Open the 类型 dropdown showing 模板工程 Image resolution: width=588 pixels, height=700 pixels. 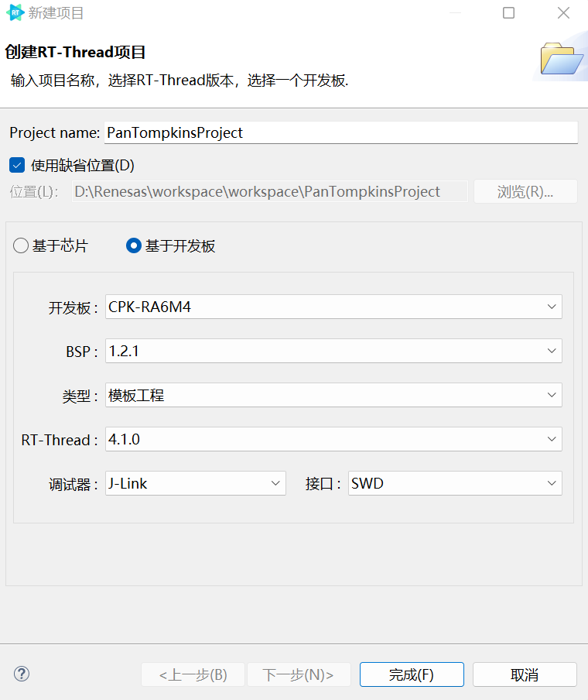coord(333,395)
